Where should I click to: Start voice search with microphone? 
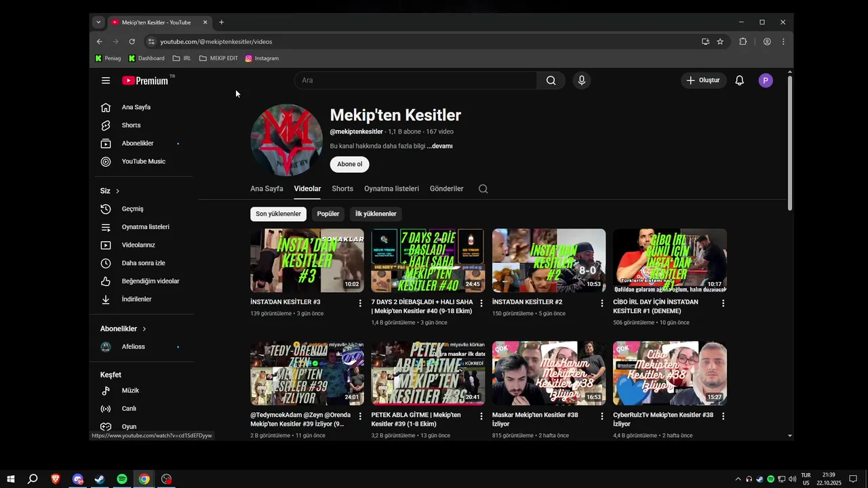click(x=581, y=81)
